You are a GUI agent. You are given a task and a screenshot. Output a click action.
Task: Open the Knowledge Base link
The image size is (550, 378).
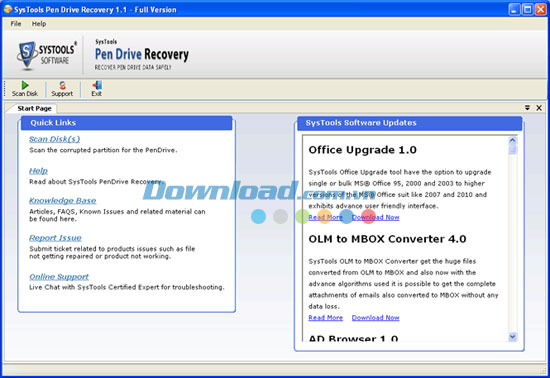coord(62,201)
